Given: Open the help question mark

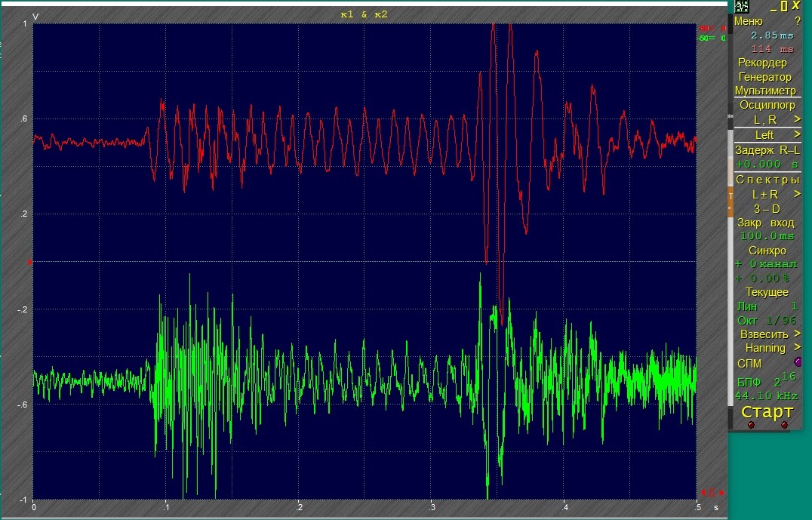Looking at the screenshot, I should (x=798, y=21).
